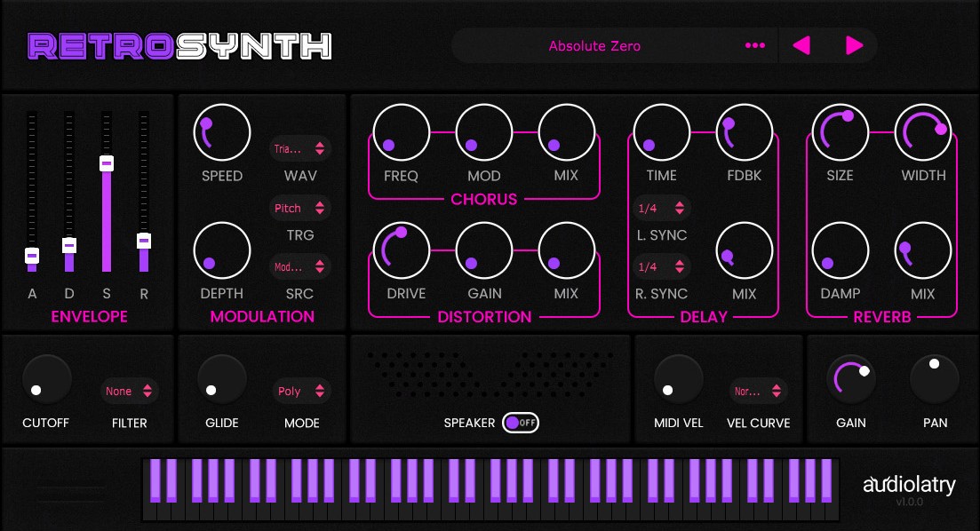This screenshot has height=531, width=980.
Task: Click the Modulation SPEED knob
Action: coord(222,132)
